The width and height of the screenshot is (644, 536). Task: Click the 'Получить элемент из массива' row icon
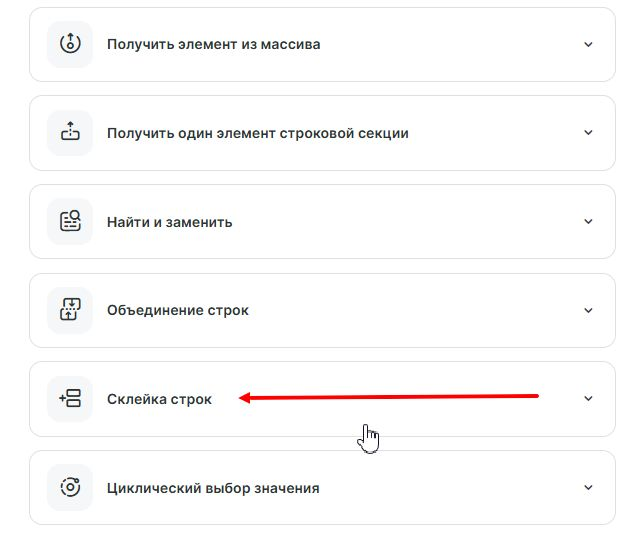tap(70, 44)
